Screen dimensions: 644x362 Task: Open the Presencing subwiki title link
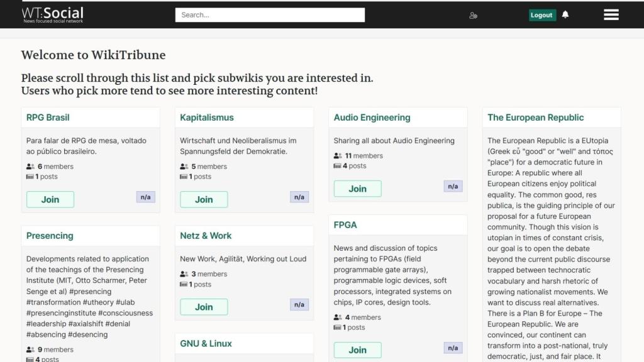[50, 236]
